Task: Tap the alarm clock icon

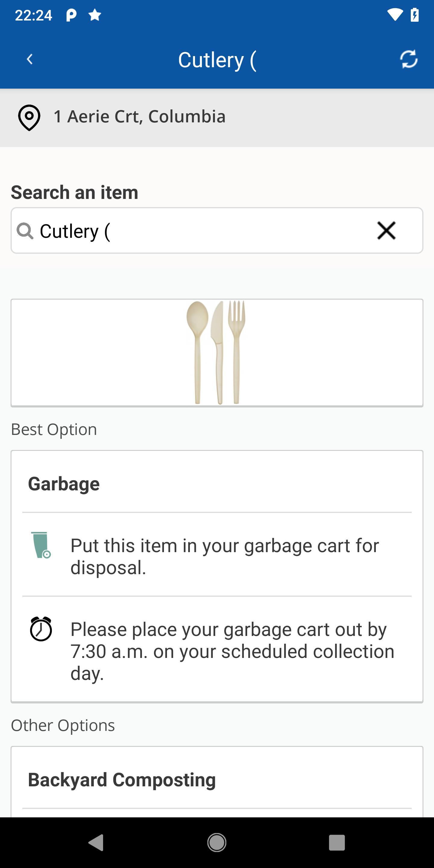Action: (41, 629)
